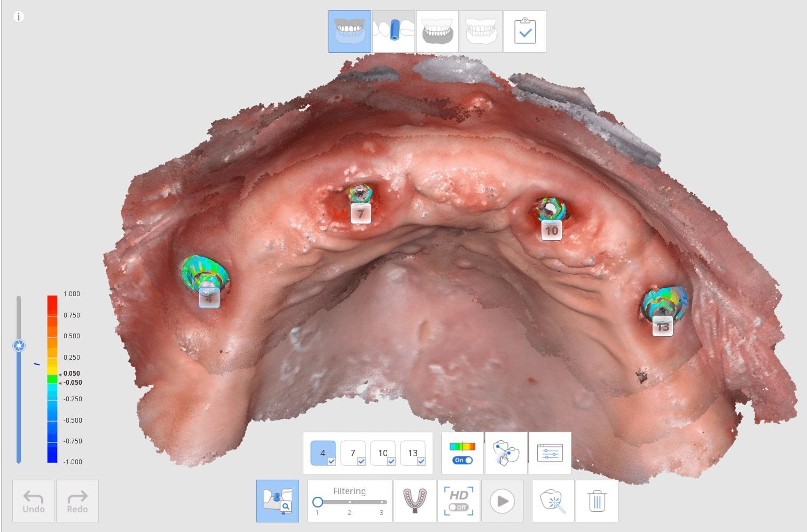Viewport: 807px width, 532px height.
Task: Turn off the color deviation map toggle
Action: click(462, 460)
